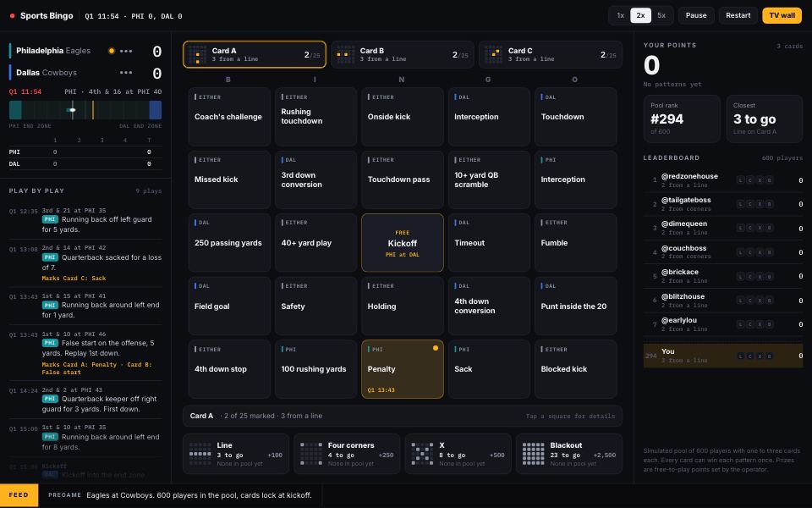The image size is (812, 508).
Task: Click the orange marked dot on Penalty square
Action: click(x=436, y=348)
